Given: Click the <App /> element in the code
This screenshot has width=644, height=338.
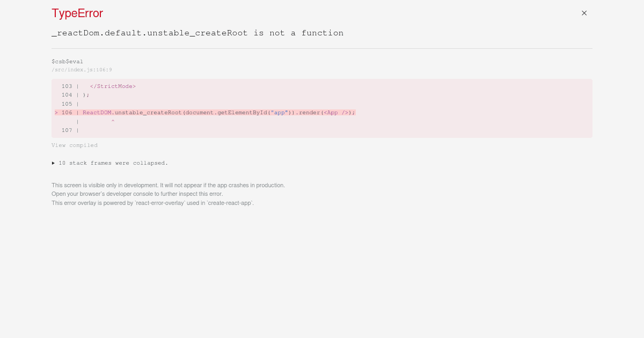Looking at the screenshot, I should [335, 113].
